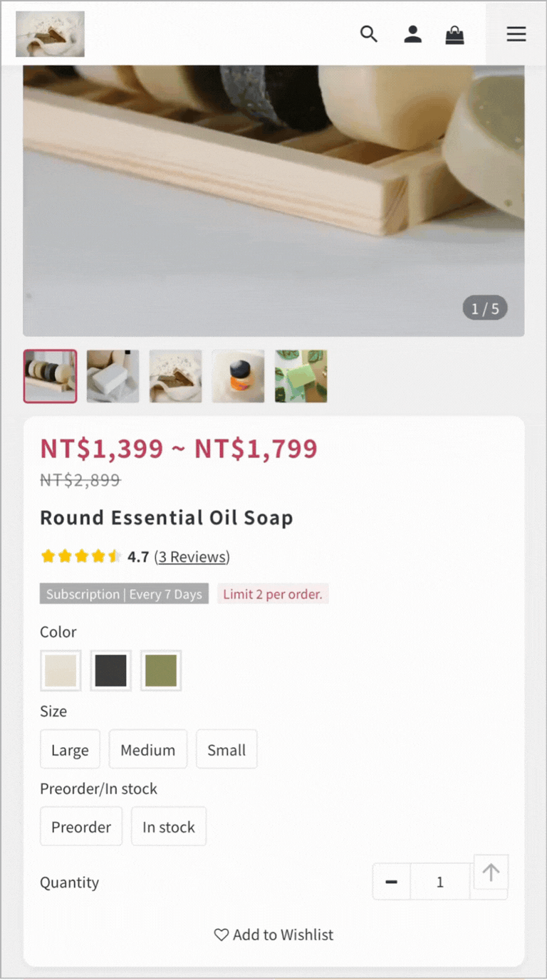The width and height of the screenshot is (547, 980).
Task: View the white soap bar thumbnail
Action: 113,376
